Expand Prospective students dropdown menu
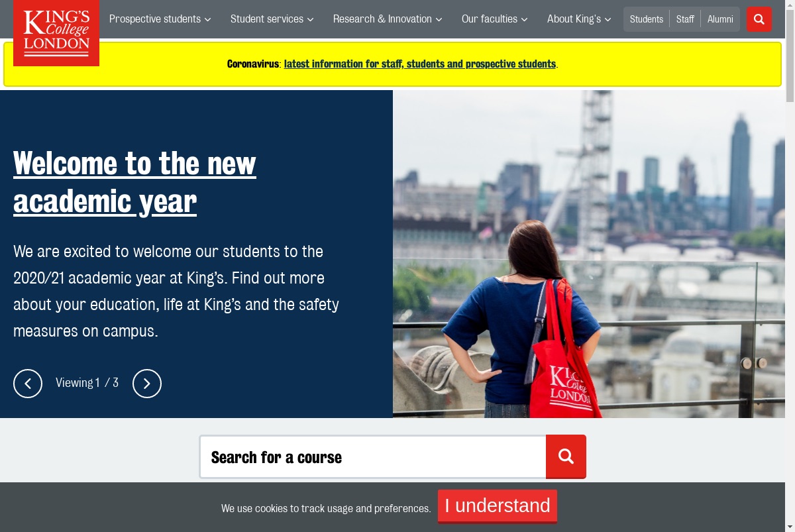 click(160, 19)
